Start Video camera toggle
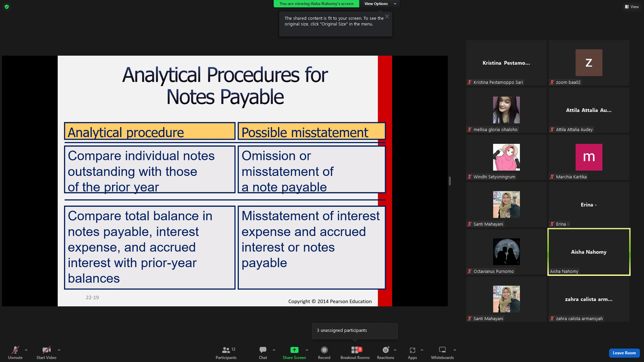This screenshot has width=644, height=362. coord(46,353)
